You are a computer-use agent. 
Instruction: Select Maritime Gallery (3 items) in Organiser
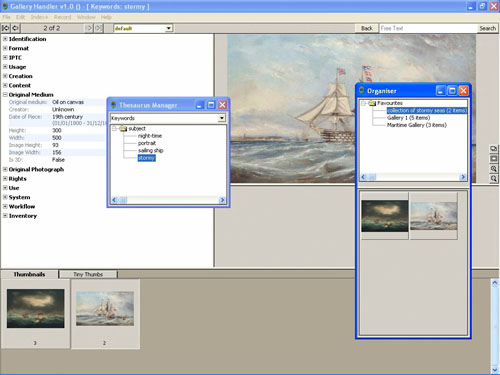(x=417, y=125)
